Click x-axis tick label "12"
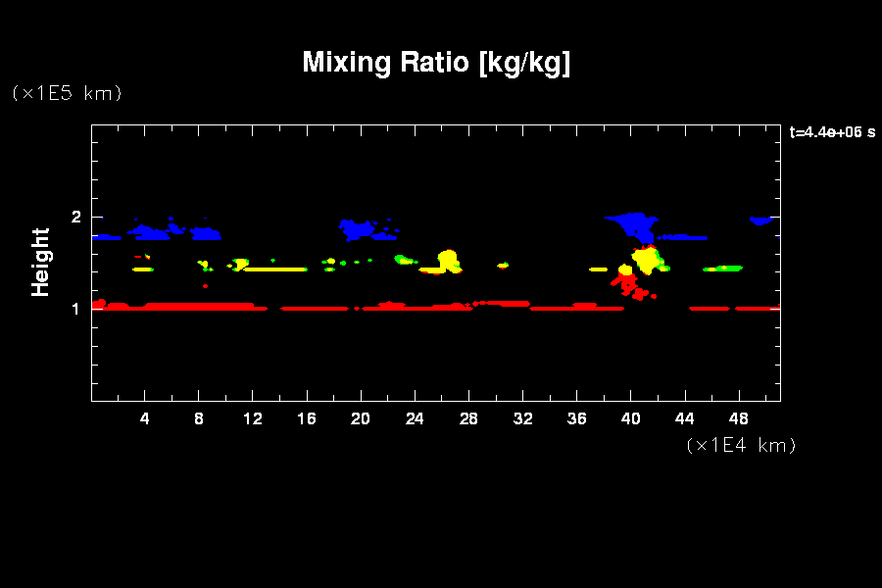 [253, 419]
